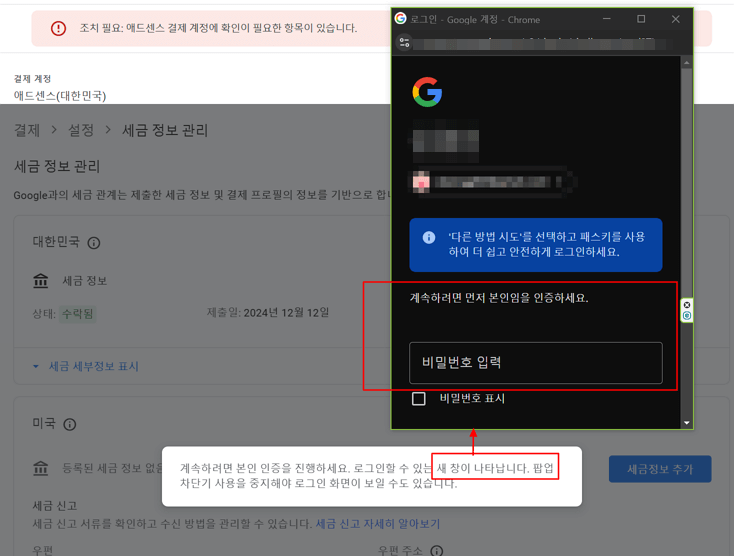Click the bank icon beside 세금 정보

(x=41, y=281)
